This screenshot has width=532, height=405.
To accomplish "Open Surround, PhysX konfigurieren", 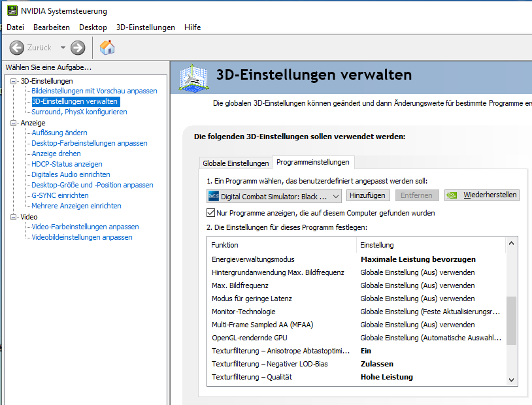I will 79,112.
